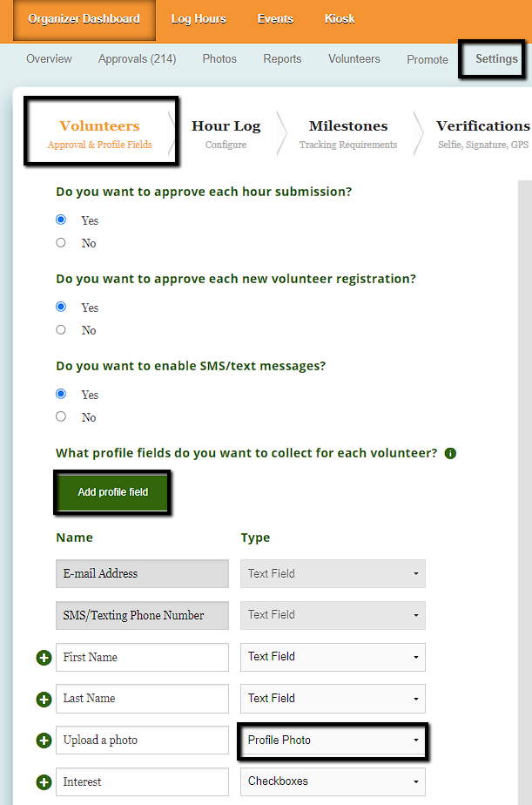This screenshot has height=805, width=532.
Task: Go to the Log Hours tab
Action: tap(199, 19)
